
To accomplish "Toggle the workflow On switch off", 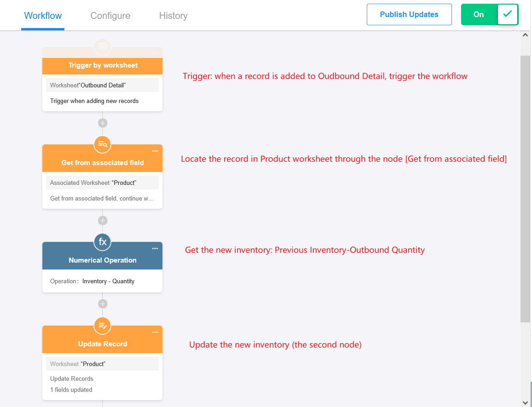I will tap(490, 14).
